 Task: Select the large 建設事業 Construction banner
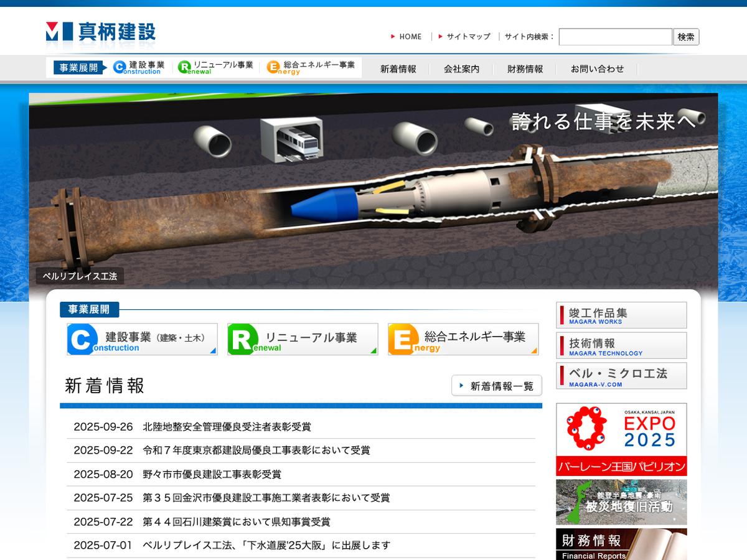point(142,339)
